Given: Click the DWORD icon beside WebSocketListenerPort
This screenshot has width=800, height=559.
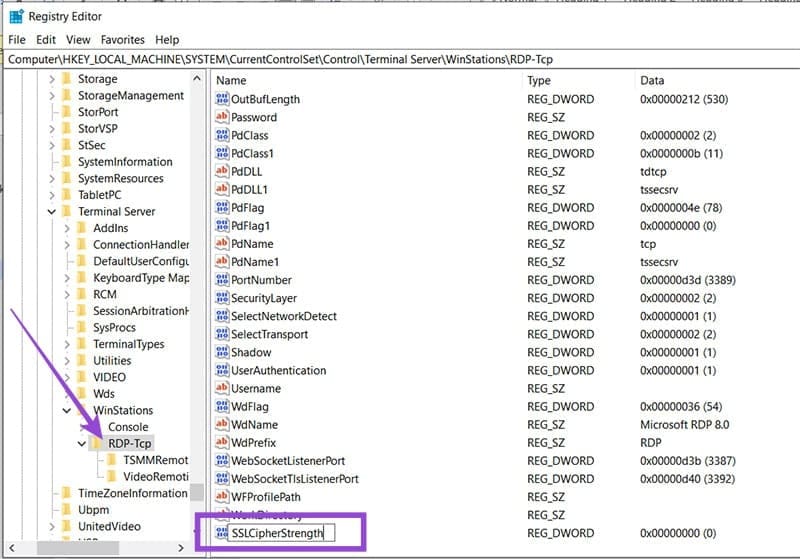Looking at the screenshot, I should (222, 461).
